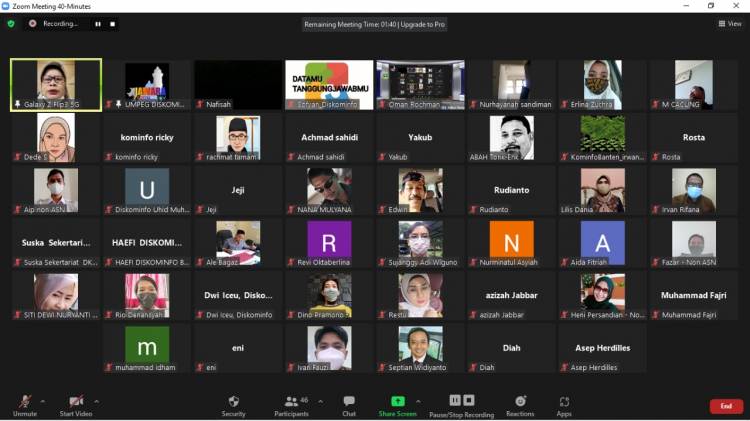Select Aida Fitriah's blue A avatar
This screenshot has height=421, width=750.
click(603, 243)
